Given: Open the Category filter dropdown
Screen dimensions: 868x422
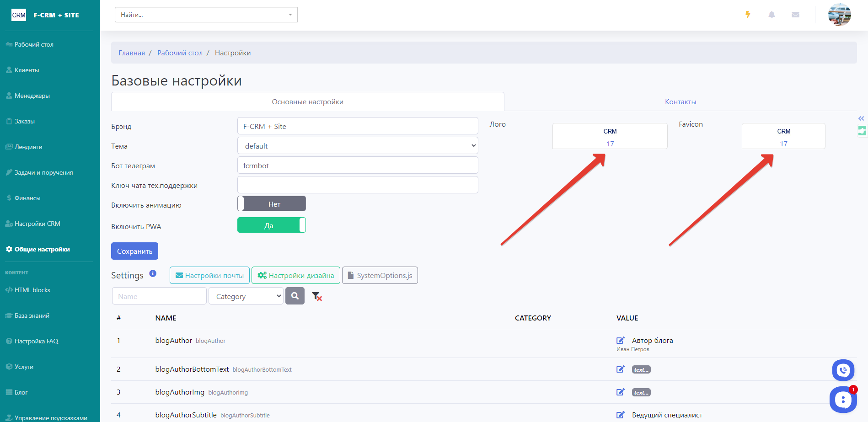Looking at the screenshot, I should coord(246,296).
